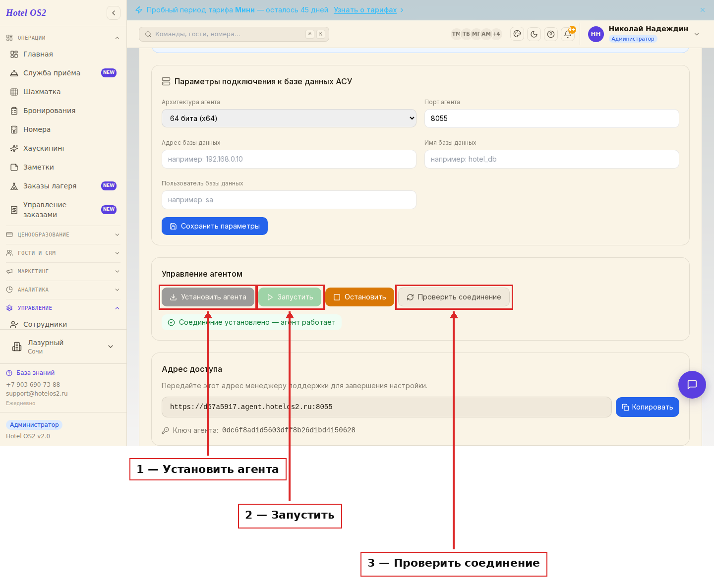Viewport: 714px width, 588px height.
Task: Open the notifications bell
Action: tap(568, 34)
